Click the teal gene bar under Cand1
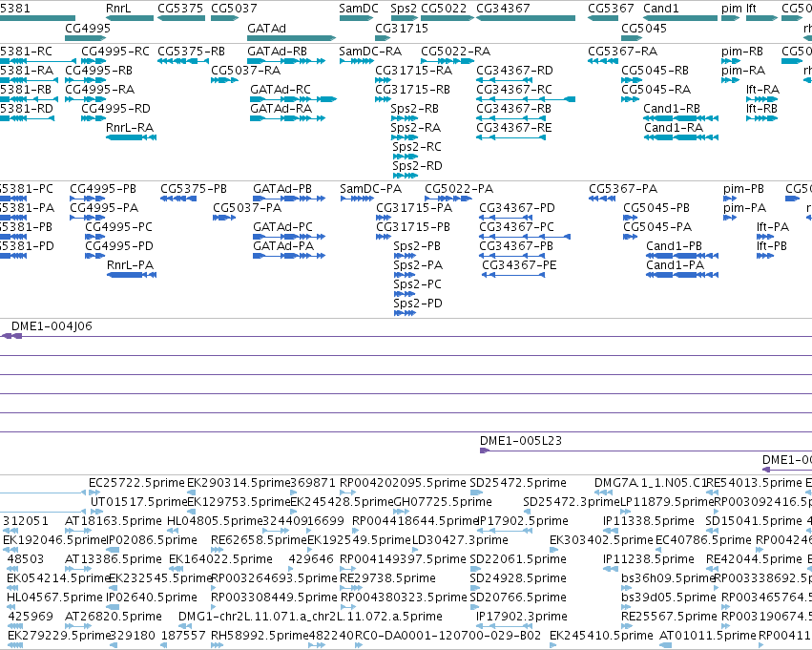812x650 pixels. point(680,18)
